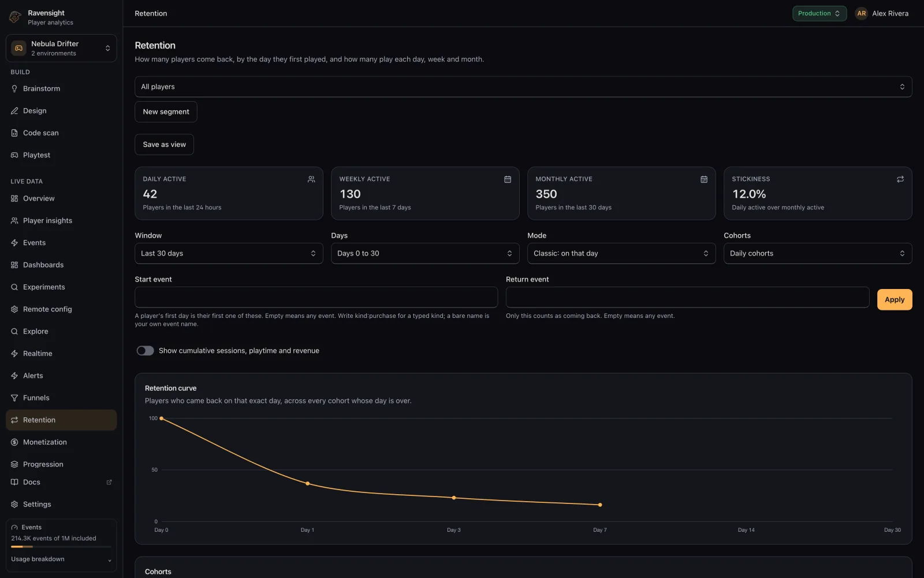This screenshot has width=924, height=578.
Task: Click the Return event input field
Action: coord(687,297)
